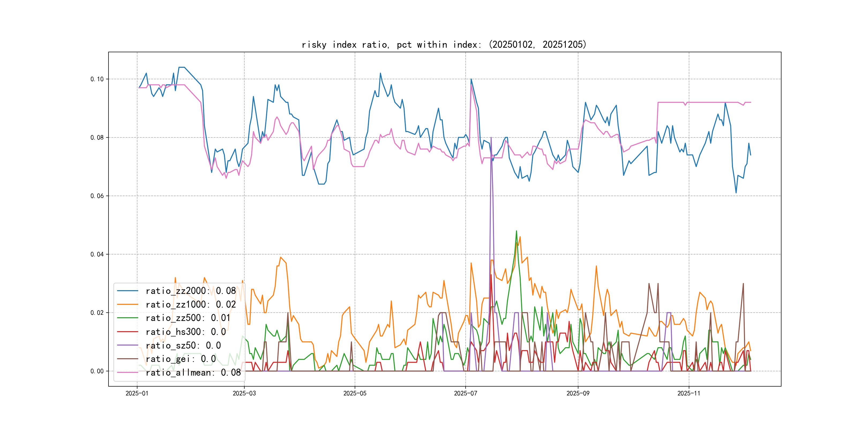Click the red legend line swatch
The height and width of the screenshot is (434, 868).
(127, 332)
